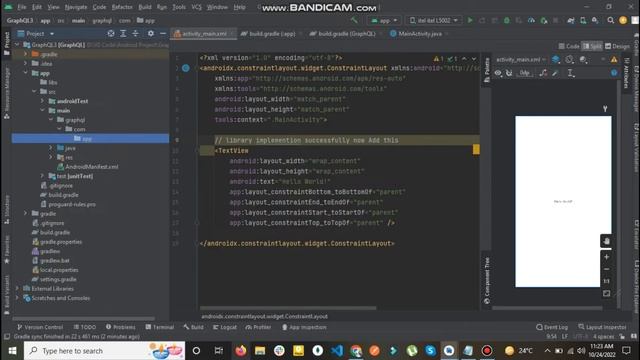Expand the java folder
640x360 pixels.
click(x=51, y=148)
